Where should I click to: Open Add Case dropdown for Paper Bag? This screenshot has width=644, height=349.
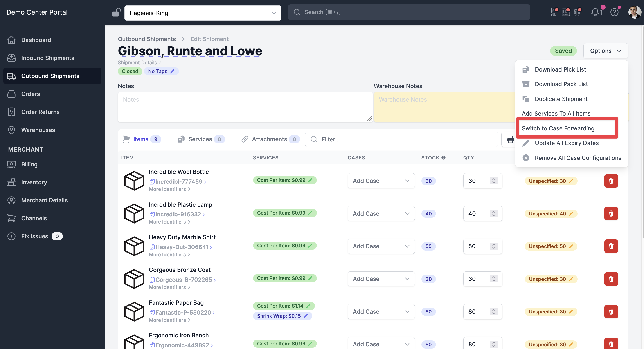click(x=381, y=312)
